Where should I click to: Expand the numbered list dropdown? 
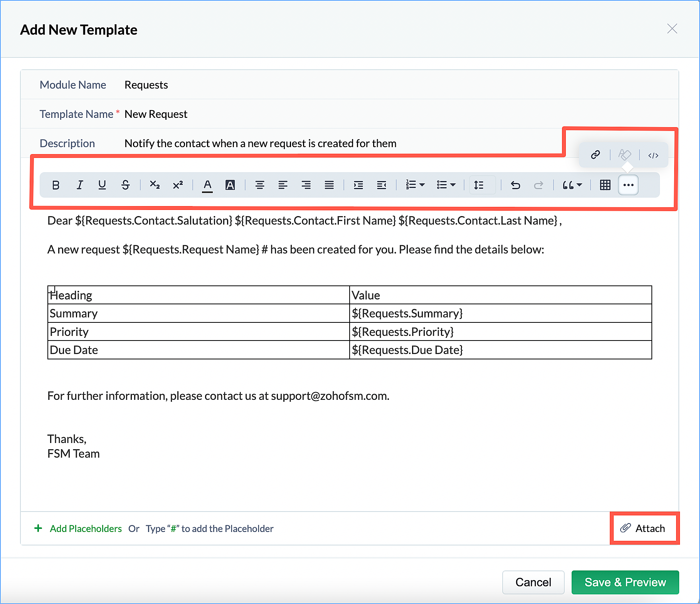422,185
